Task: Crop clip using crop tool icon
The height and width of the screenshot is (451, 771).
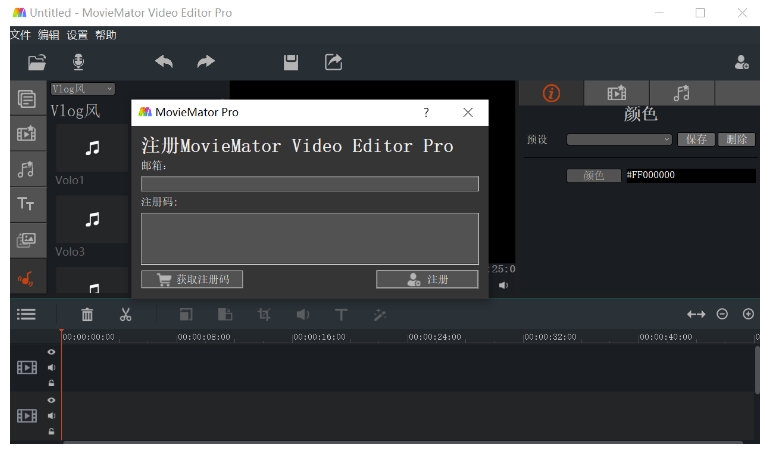Action: [264, 314]
